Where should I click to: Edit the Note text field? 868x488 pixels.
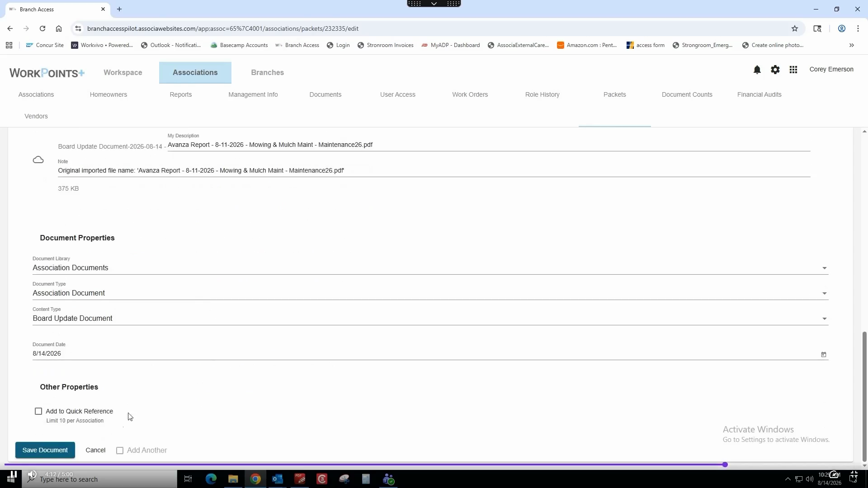[x=434, y=171]
